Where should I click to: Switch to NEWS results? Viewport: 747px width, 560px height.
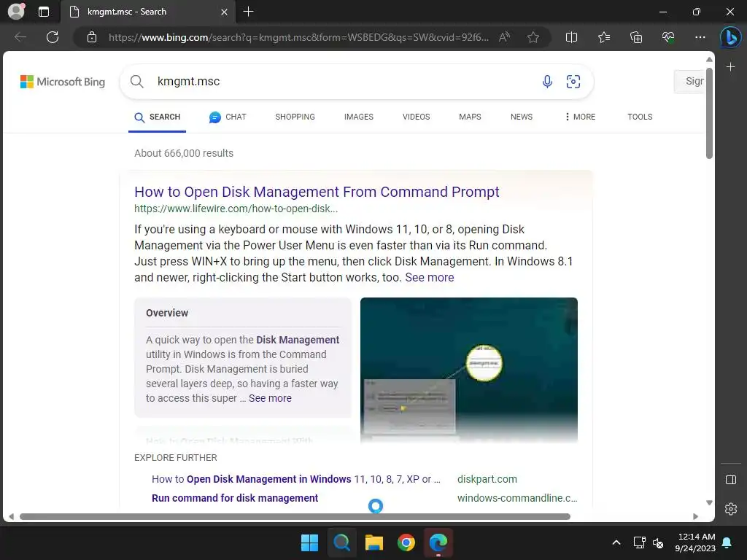tap(521, 117)
